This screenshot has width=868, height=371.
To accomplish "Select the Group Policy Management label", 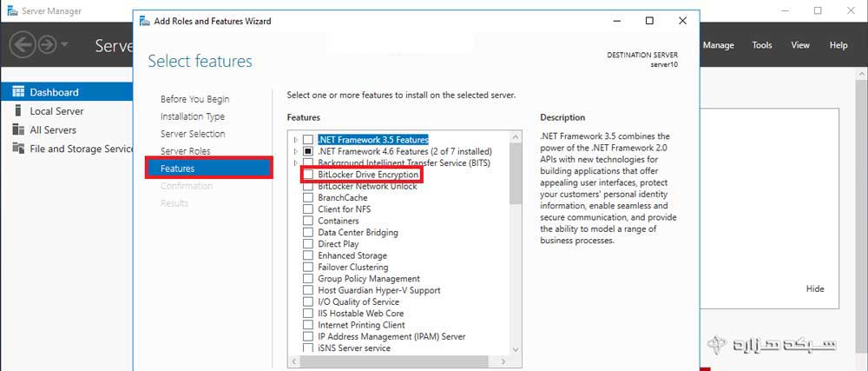I will [x=369, y=279].
